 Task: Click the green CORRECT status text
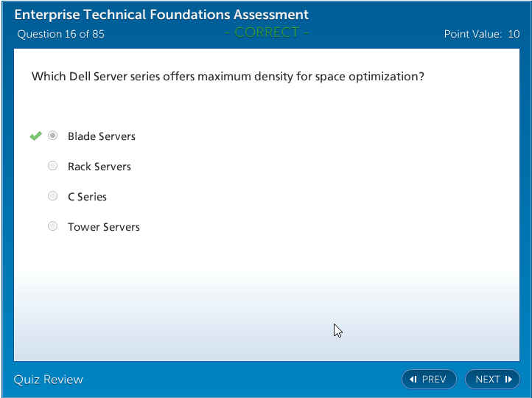[266, 32]
